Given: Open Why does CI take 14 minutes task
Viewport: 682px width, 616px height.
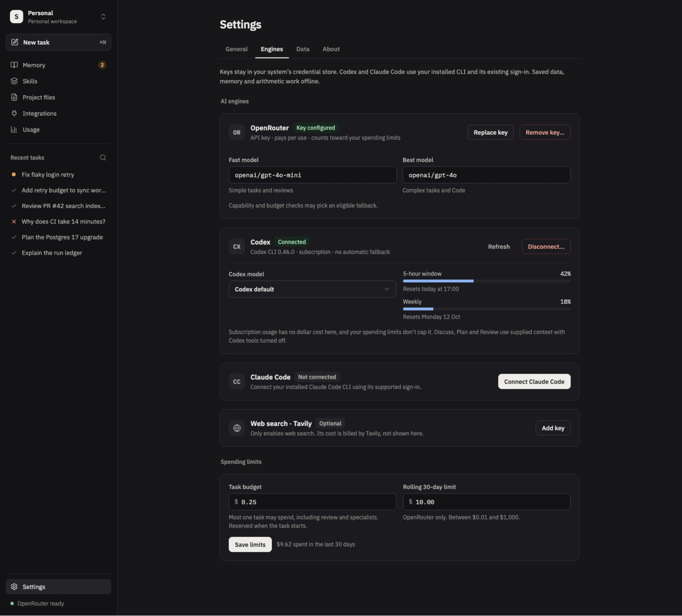Looking at the screenshot, I should pyautogui.click(x=58, y=221).
